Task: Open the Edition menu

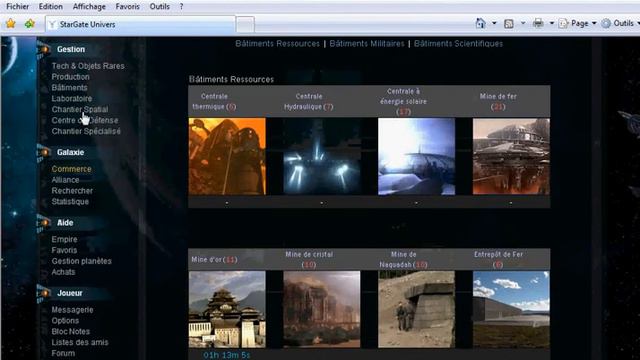Action: pyautogui.click(x=51, y=7)
